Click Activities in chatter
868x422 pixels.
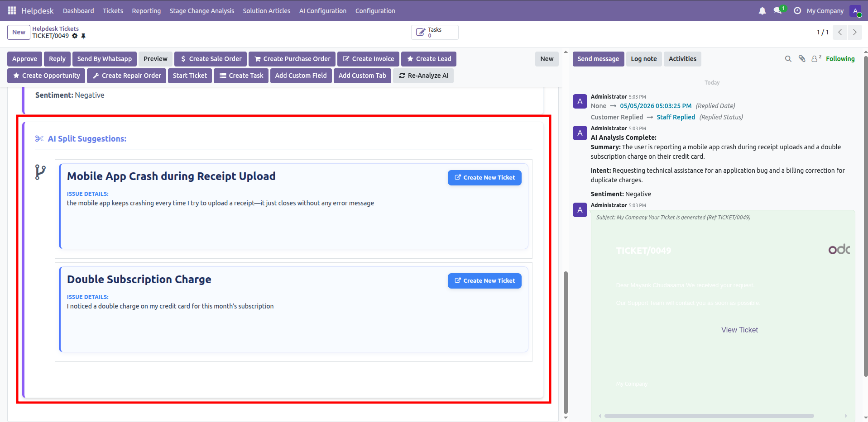(682, 59)
